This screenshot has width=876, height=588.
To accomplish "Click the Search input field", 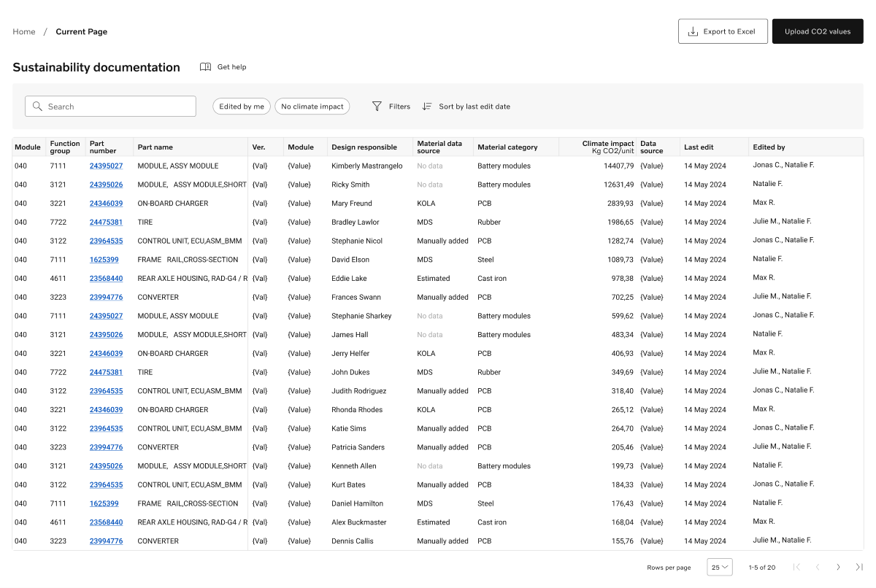I will click(110, 107).
